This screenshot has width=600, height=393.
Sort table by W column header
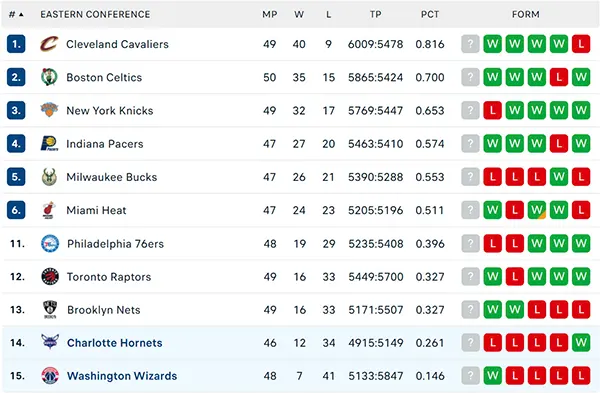pos(299,15)
